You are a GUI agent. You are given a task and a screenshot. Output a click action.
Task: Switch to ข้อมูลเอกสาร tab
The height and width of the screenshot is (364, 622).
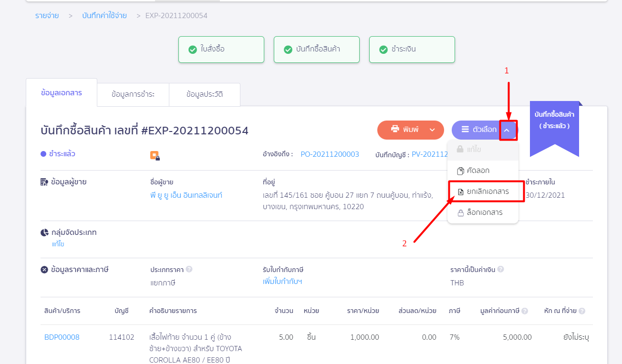[62, 93]
